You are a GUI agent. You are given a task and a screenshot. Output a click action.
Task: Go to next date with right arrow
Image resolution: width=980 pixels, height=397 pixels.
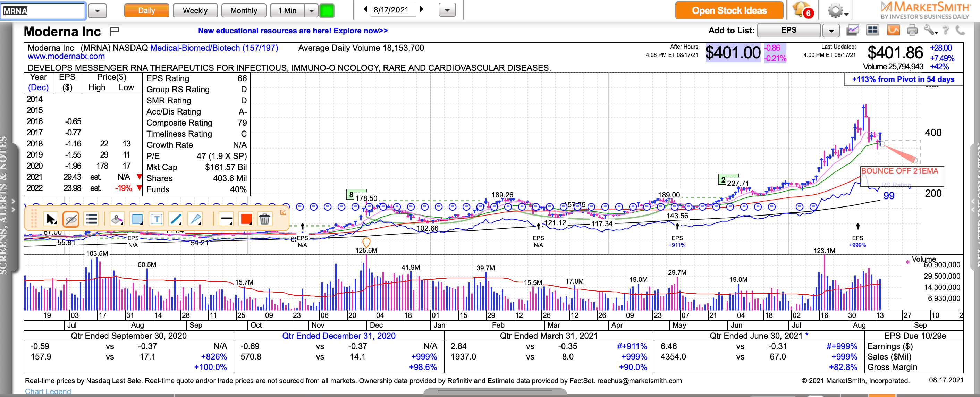(x=421, y=9)
